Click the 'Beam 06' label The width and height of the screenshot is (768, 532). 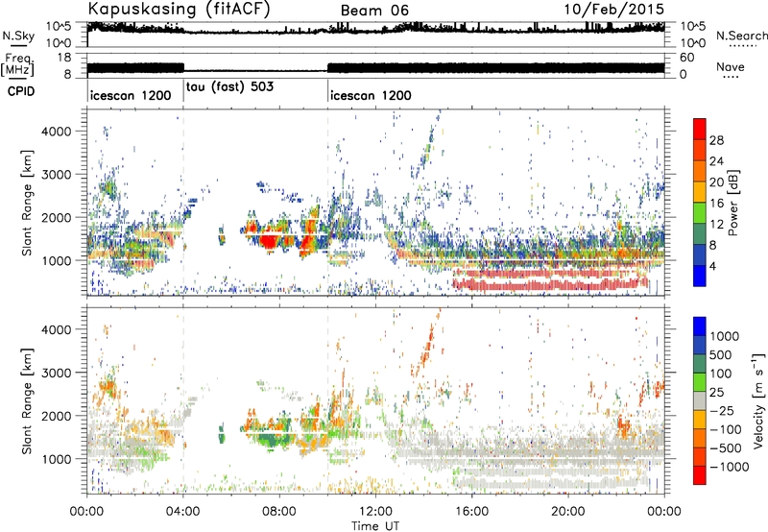click(374, 11)
